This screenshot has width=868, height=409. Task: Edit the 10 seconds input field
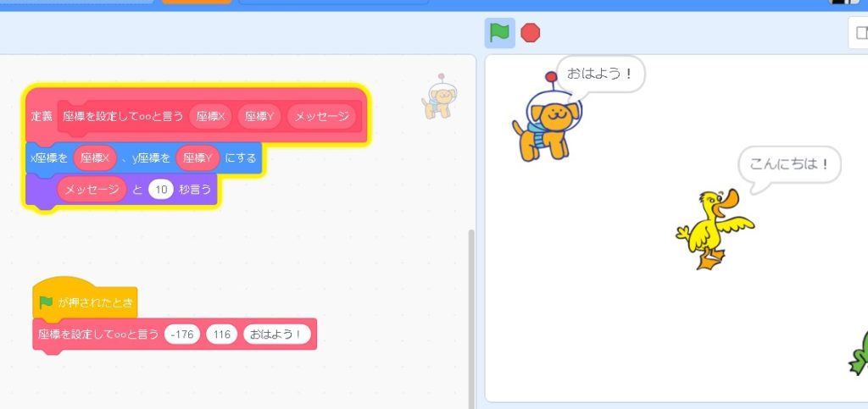160,190
